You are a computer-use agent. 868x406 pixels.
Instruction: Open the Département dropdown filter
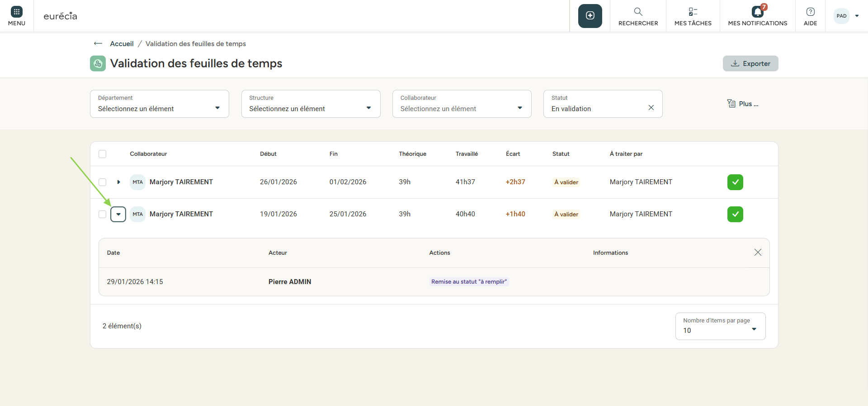click(x=159, y=104)
